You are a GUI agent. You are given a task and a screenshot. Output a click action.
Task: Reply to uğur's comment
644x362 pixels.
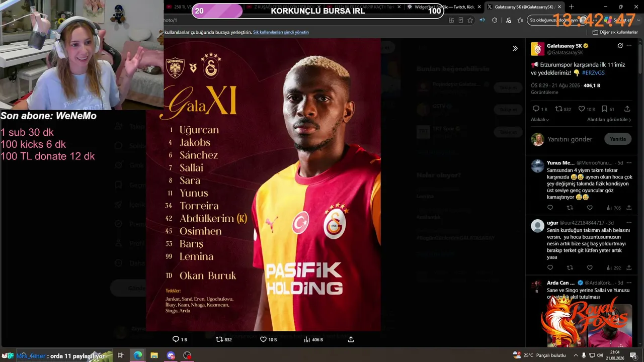coord(550,268)
